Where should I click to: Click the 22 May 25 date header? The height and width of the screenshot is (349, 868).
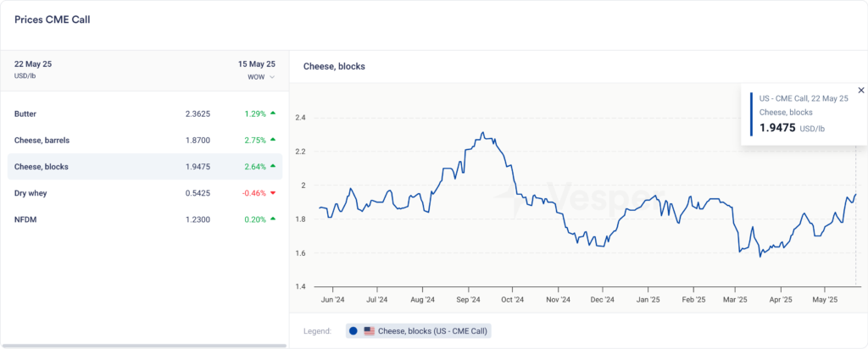click(33, 64)
